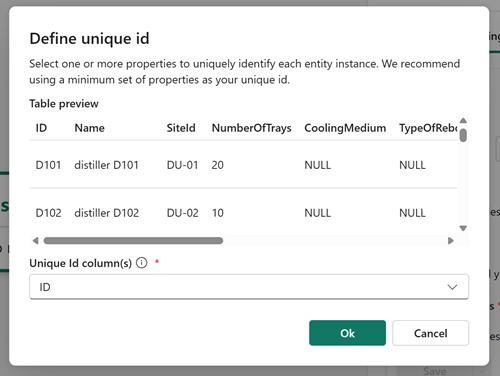Screen dimensions: 500x376
Task: Click the vertical scrollbar thumb
Action: coord(463,135)
